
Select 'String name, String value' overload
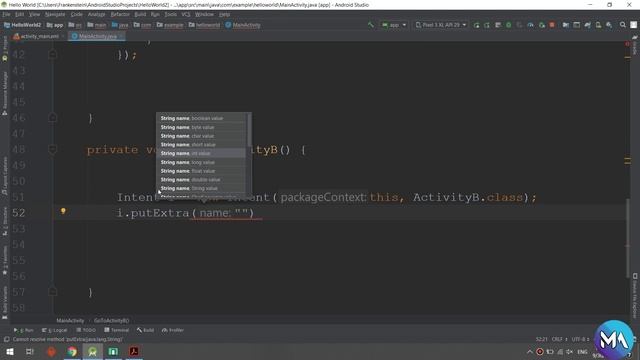click(202, 188)
